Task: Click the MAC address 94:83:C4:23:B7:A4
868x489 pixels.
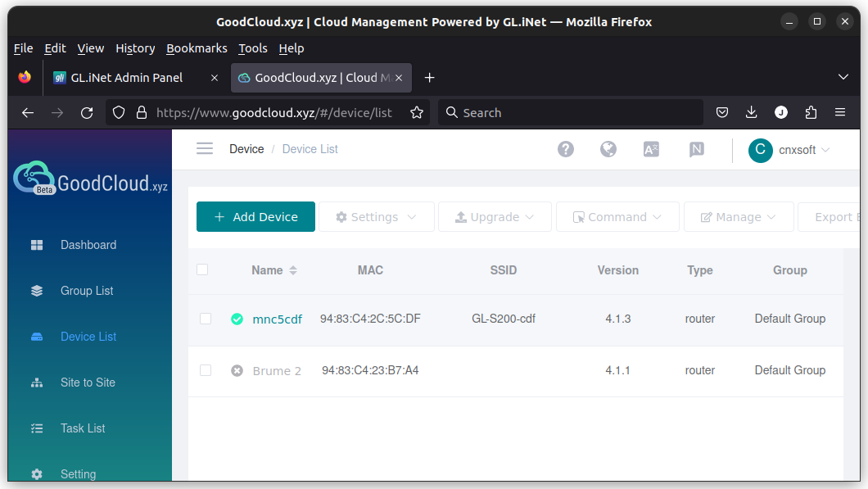Action: click(370, 370)
